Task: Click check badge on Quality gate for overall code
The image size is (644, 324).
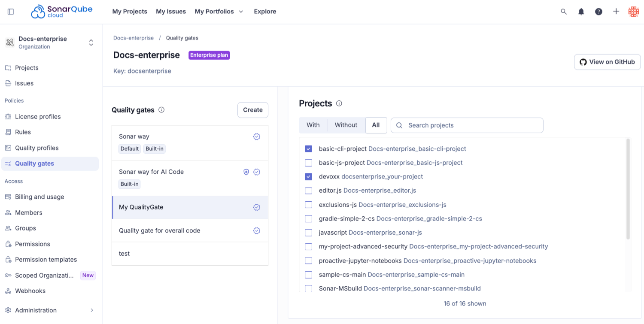Action: [257, 230]
